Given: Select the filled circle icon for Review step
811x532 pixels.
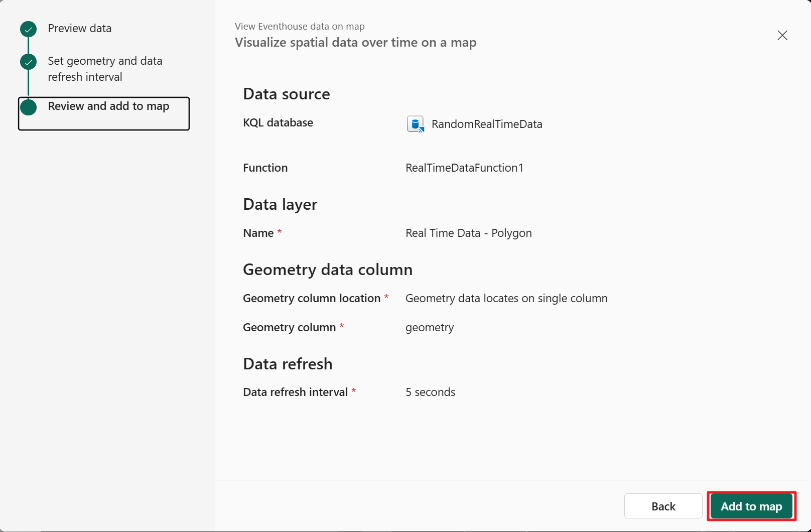Looking at the screenshot, I should (28, 107).
